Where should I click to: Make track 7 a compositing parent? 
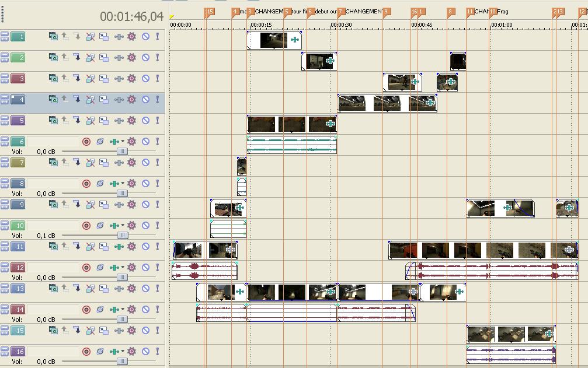click(x=65, y=162)
